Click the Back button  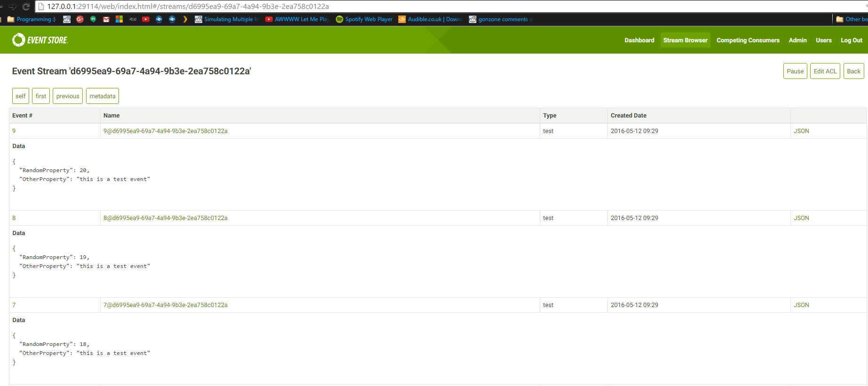853,71
